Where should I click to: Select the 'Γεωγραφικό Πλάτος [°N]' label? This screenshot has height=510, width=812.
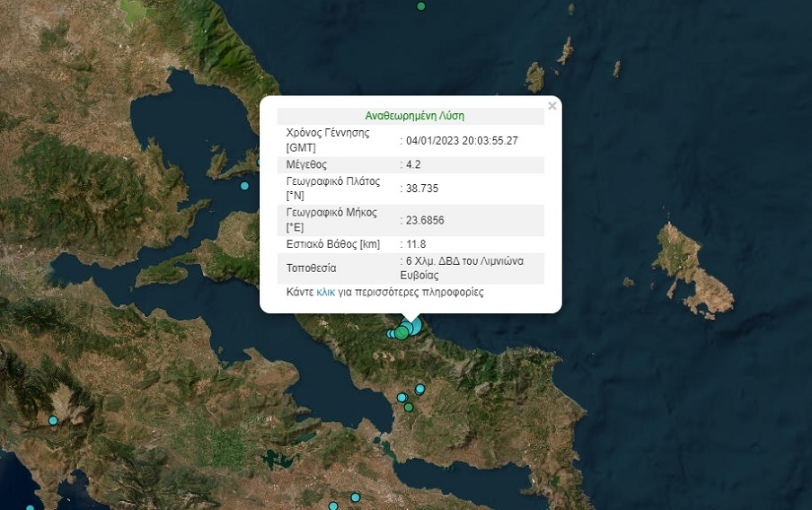[333, 189]
